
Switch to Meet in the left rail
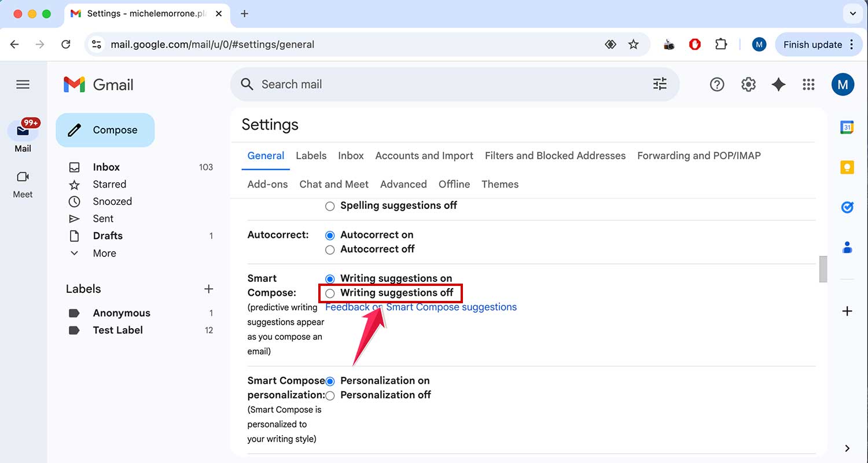coord(23,184)
